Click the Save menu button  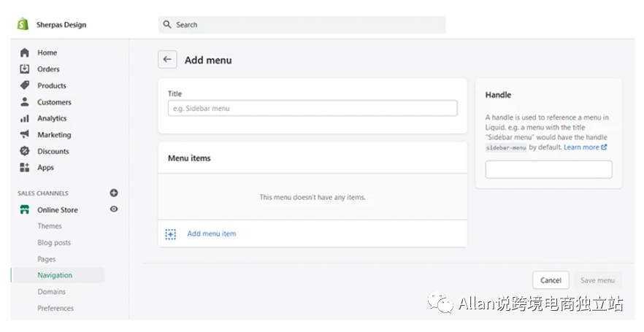(x=597, y=280)
